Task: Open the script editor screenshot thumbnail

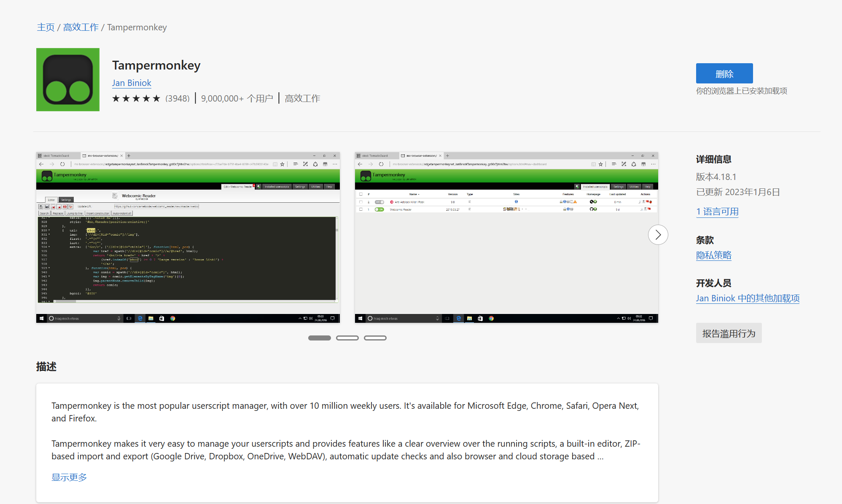Action: click(x=188, y=238)
